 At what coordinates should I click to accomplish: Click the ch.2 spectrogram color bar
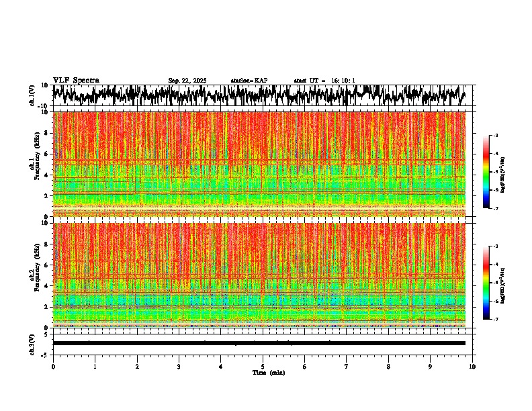pyautogui.click(x=486, y=283)
